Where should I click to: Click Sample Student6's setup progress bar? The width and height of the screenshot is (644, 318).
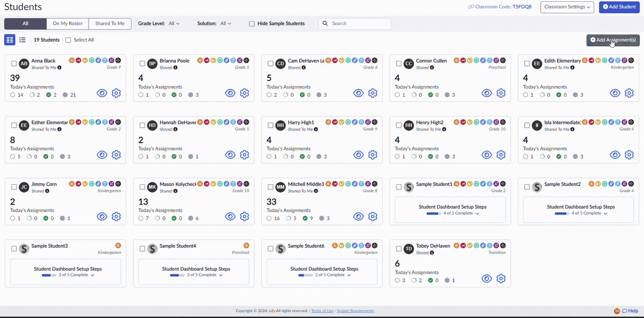305,275
